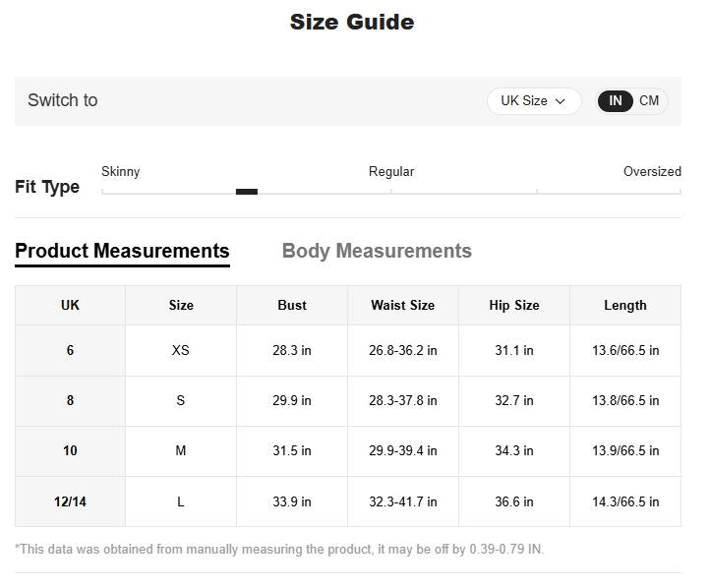Viewport: 710px width, 588px height.
Task: Select the M size cell
Action: 181,450
